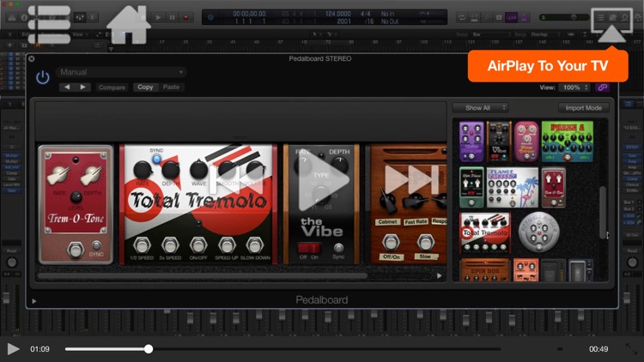Select the previous preset arrow
644x362 pixels.
(x=67, y=87)
